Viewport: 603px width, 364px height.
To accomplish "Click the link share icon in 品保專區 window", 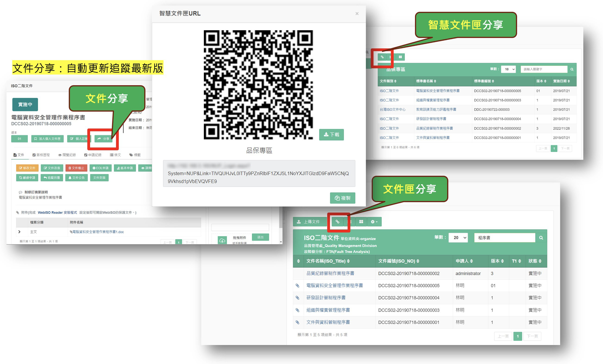I will click(x=382, y=57).
